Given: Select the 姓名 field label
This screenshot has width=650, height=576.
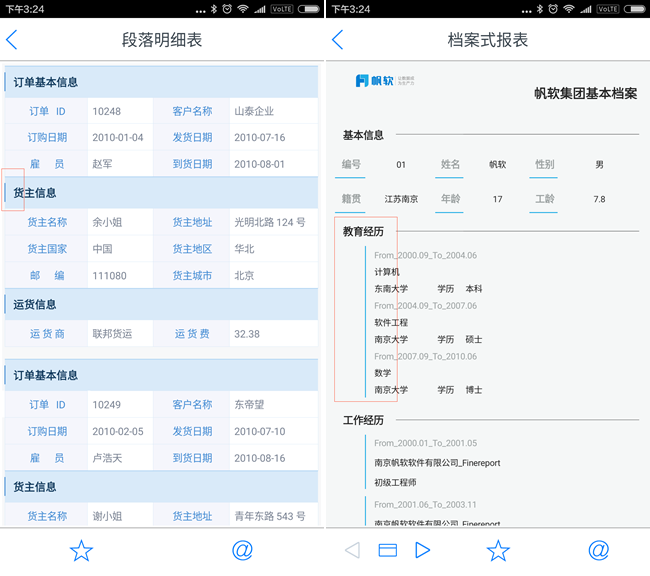Looking at the screenshot, I should pyautogui.click(x=450, y=164).
